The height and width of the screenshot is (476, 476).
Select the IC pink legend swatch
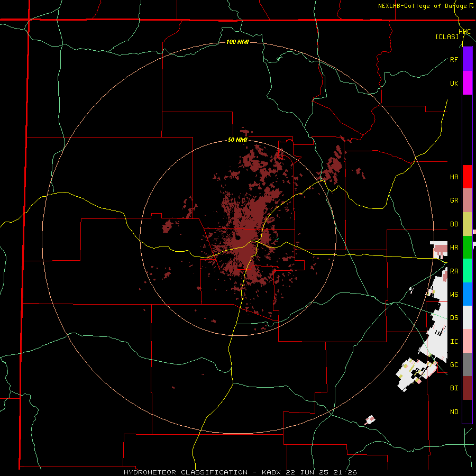click(x=467, y=341)
